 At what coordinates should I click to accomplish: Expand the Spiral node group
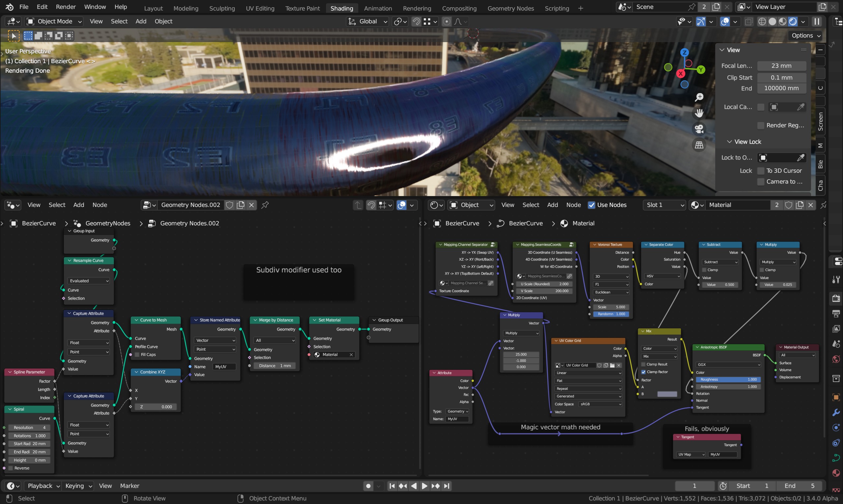click(10, 409)
